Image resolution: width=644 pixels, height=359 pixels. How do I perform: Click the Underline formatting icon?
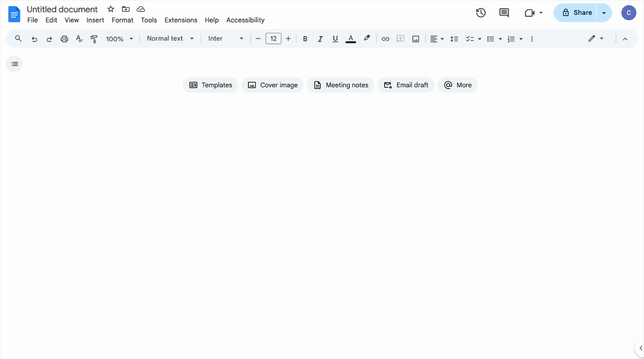click(335, 38)
